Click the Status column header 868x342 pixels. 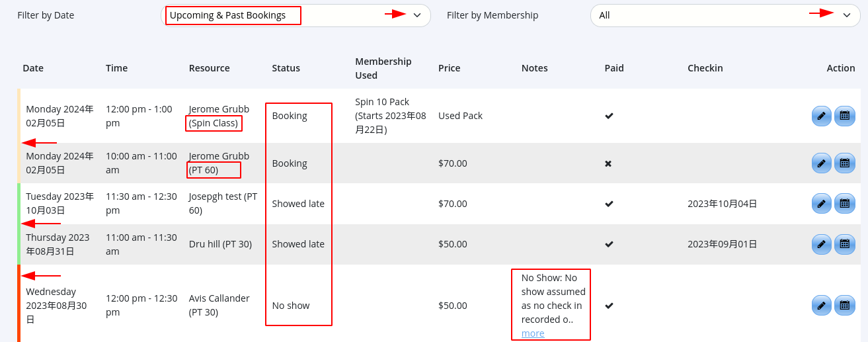click(286, 68)
